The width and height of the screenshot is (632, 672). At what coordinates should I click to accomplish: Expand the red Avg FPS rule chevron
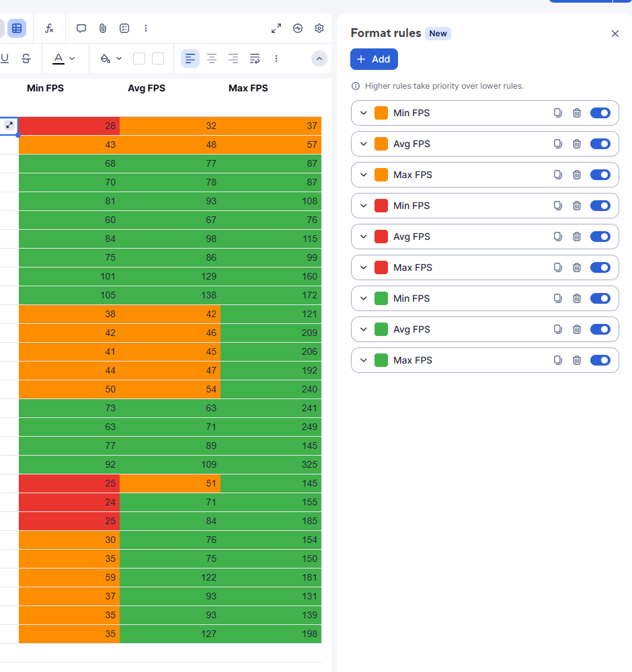[x=364, y=237]
